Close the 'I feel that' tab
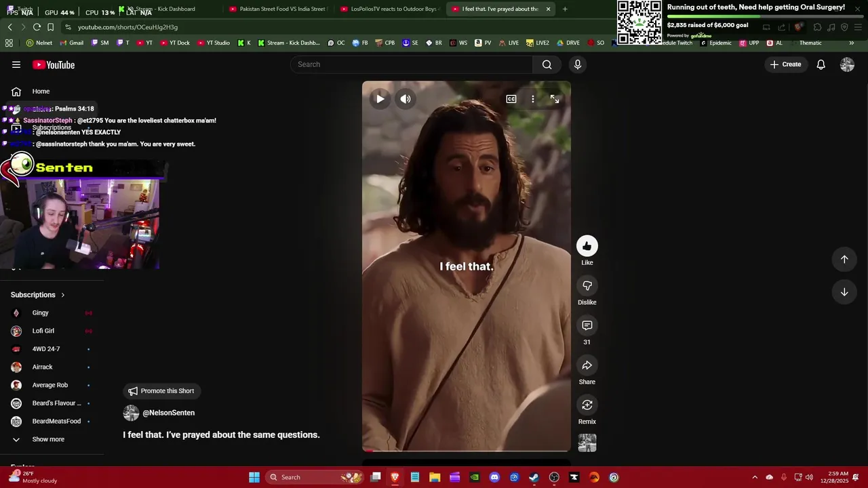 (x=548, y=9)
